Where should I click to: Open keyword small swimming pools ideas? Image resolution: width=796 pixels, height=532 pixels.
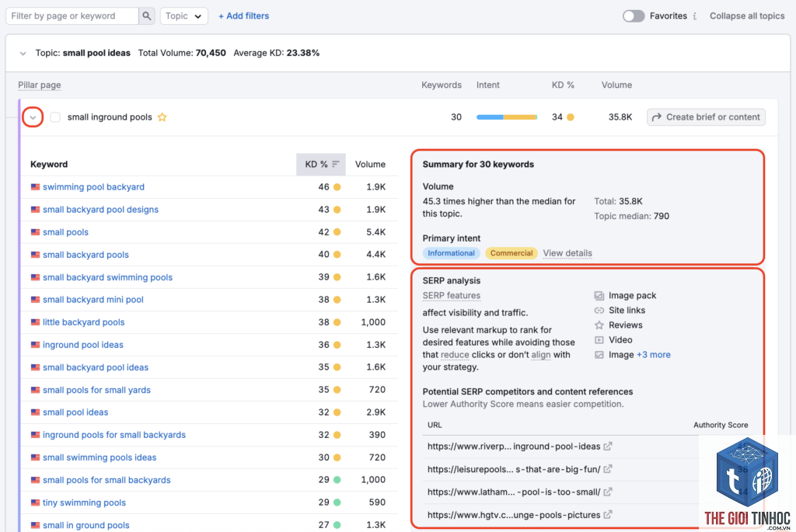(99, 457)
